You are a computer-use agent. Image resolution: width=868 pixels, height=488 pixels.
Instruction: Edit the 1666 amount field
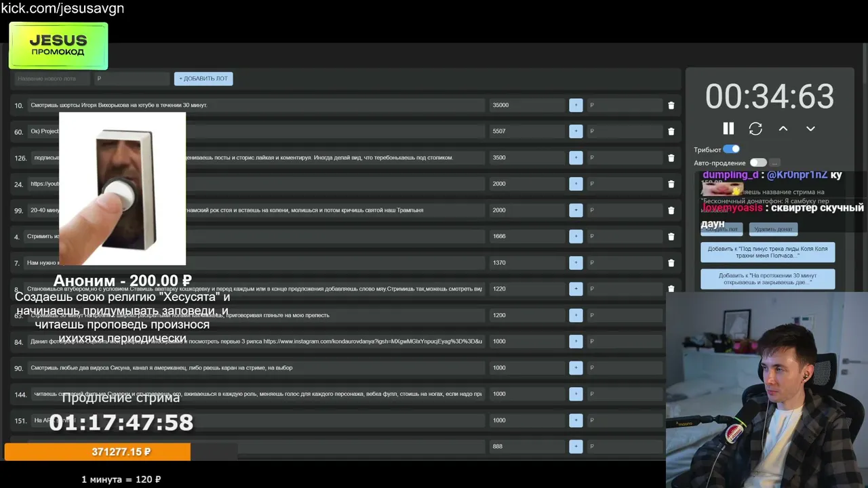[527, 237]
